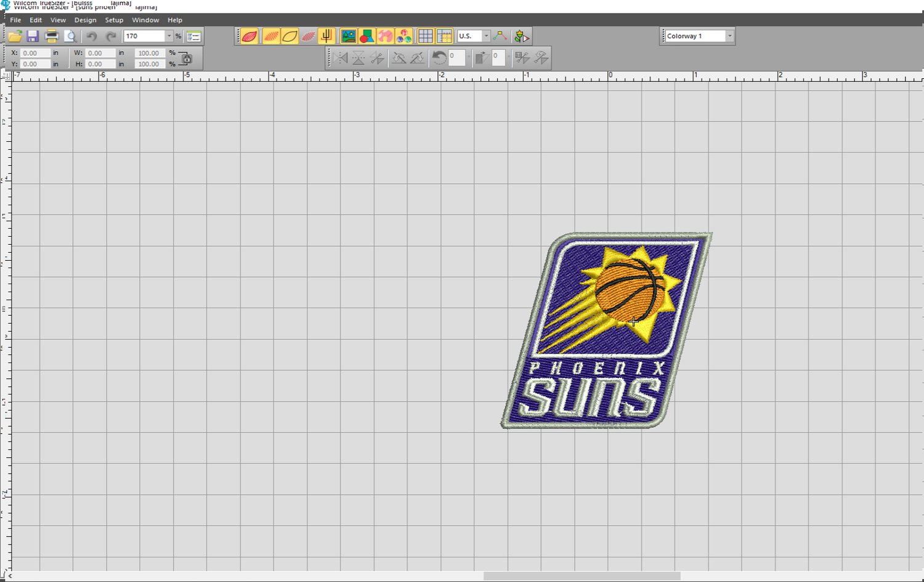Click the rotate-by-angle arrow icon
Screen dimensions: 924x582
point(439,58)
